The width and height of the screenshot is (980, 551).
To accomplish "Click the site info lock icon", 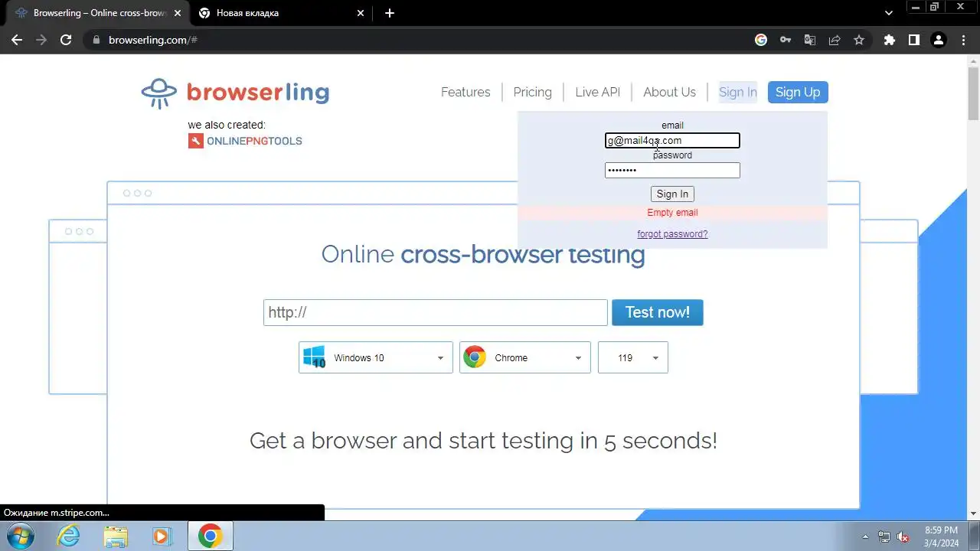I will (96, 40).
